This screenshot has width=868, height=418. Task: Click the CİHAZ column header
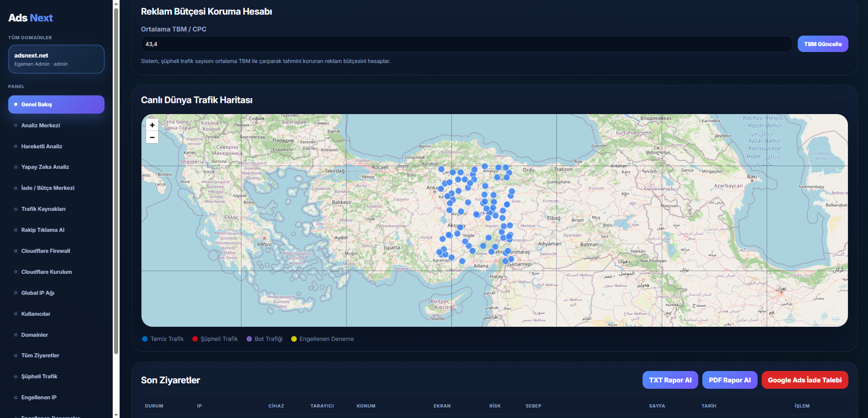point(276,406)
